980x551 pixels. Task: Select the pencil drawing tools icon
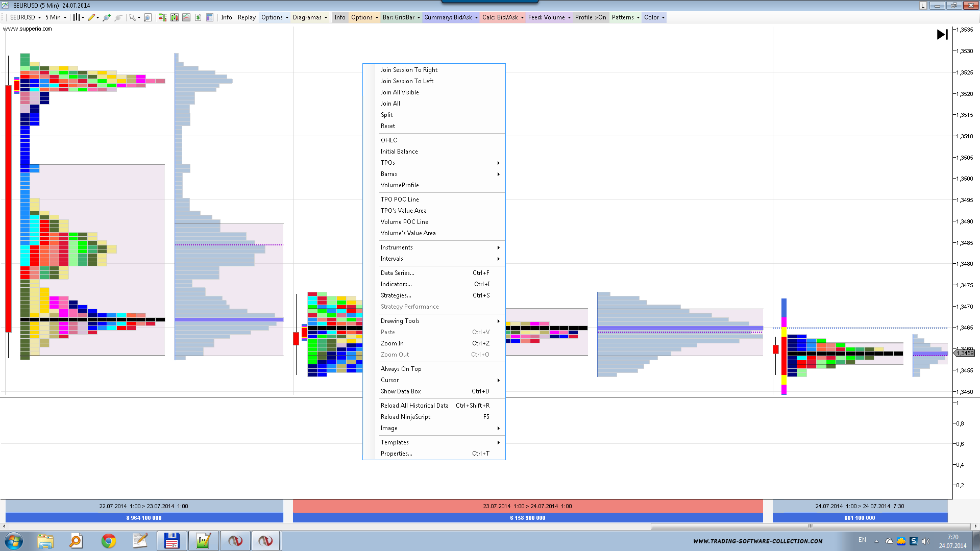(x=91, y=17)
